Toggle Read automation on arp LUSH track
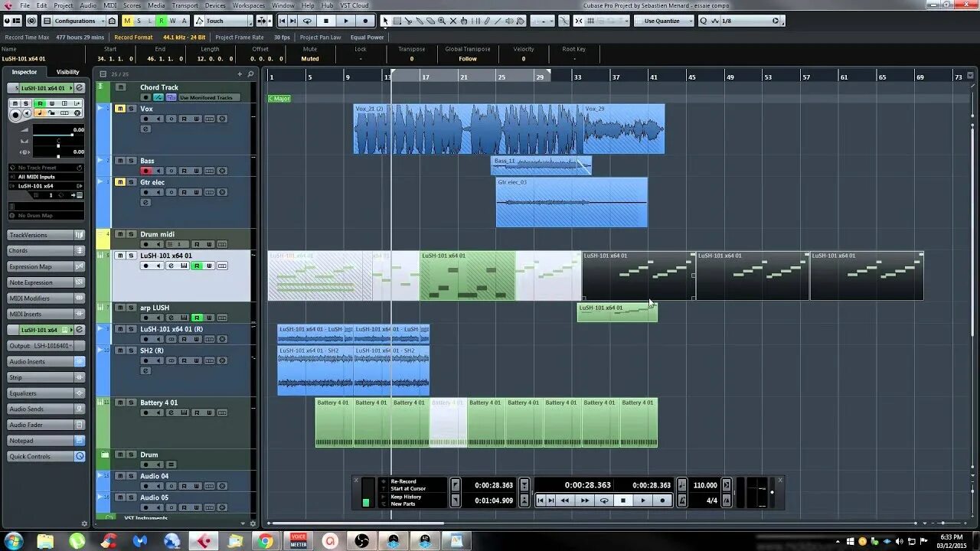 197,318
